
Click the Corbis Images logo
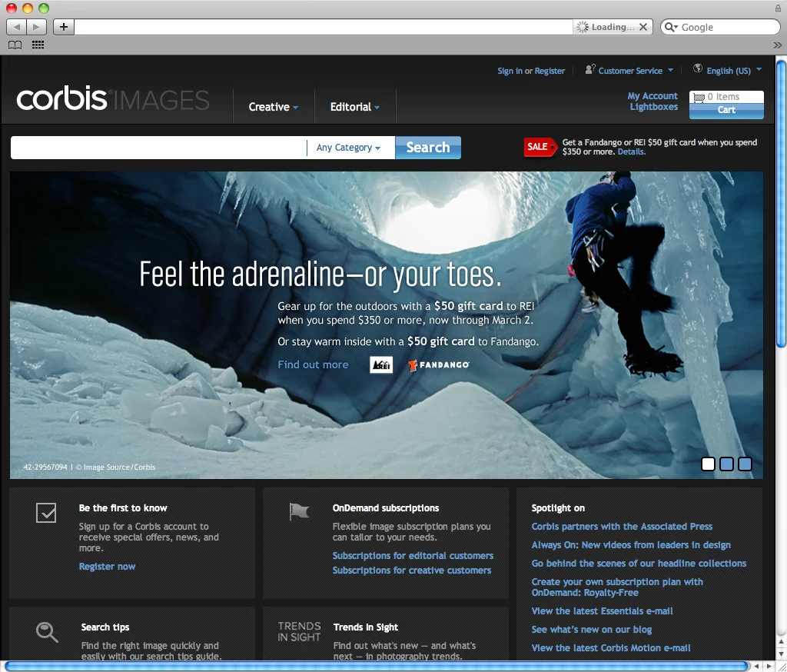point(113,99)
